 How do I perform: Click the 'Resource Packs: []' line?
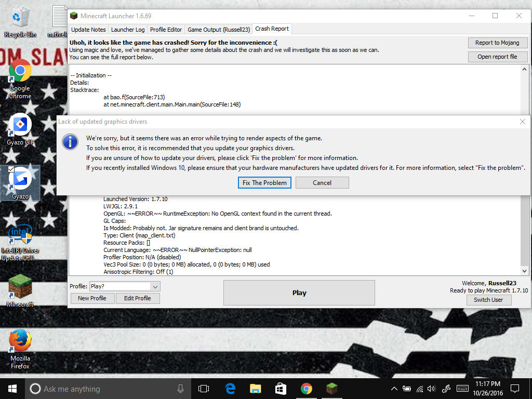[127, 243]
